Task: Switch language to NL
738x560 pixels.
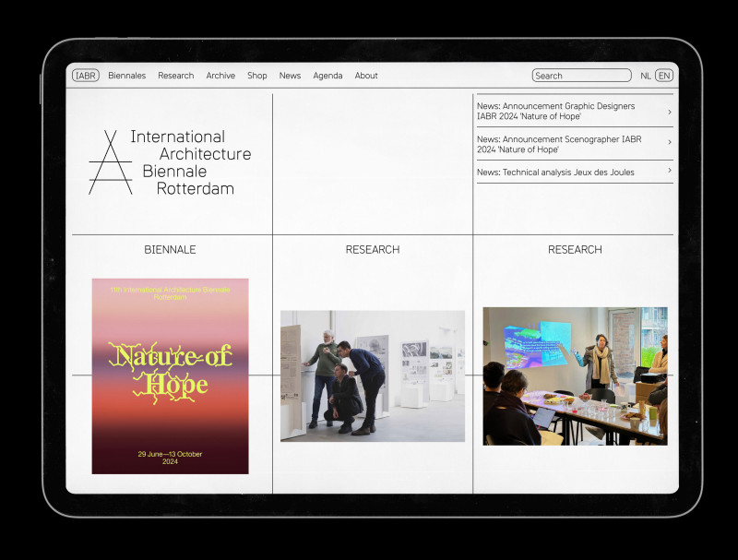Action: click(645, 76)
